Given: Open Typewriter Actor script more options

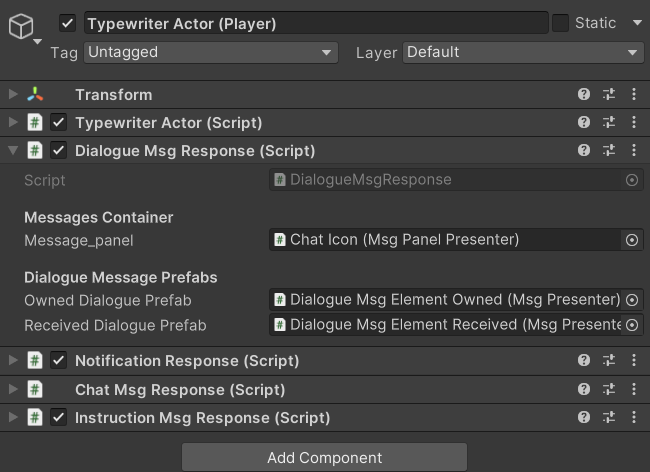Looking at the screenshot, I should tap(634, 123).
